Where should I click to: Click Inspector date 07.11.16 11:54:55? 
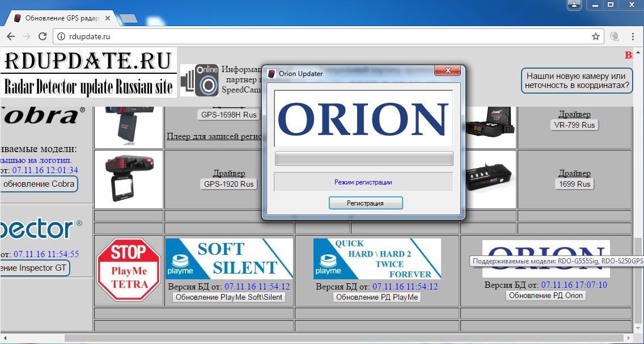[x=46, y=254]
